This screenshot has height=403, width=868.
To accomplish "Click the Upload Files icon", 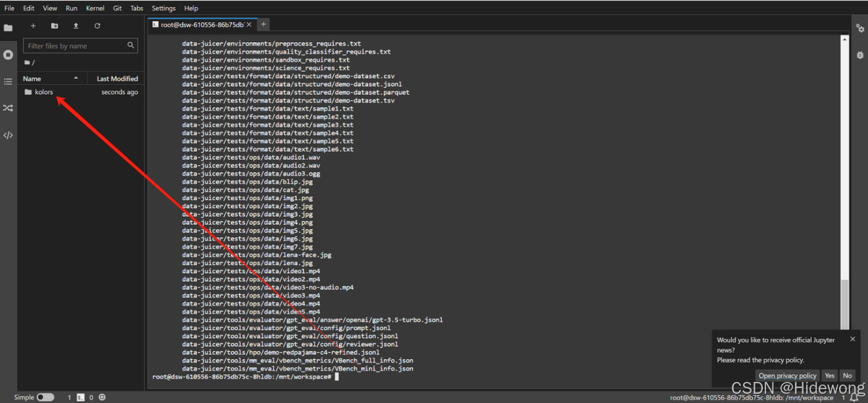I will (x=76, y=26).
